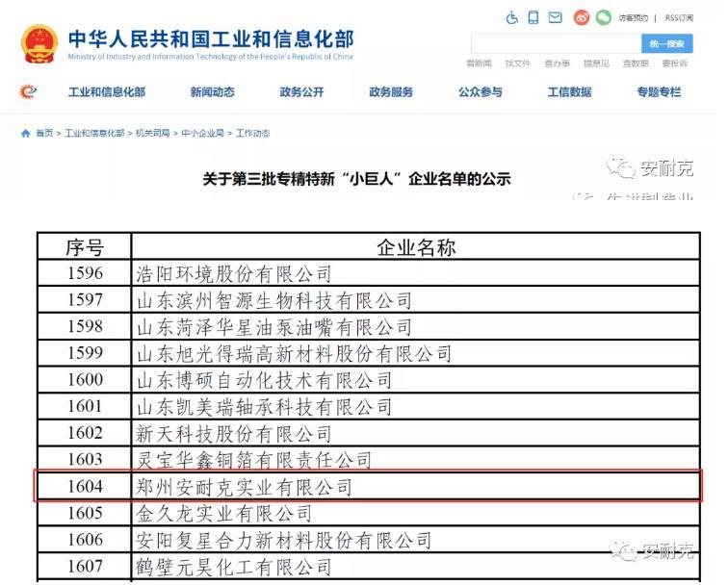The image size is (728, 585).
Task: Select the 鹤壁元昊化工有限公司 cell
Action: pos(416,567)
